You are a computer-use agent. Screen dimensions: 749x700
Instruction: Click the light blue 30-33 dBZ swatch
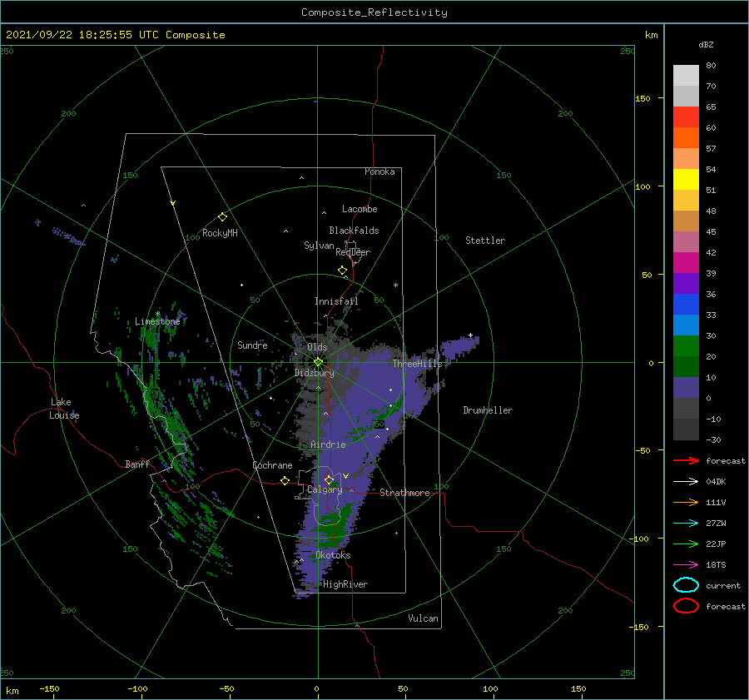coord(686,325)
